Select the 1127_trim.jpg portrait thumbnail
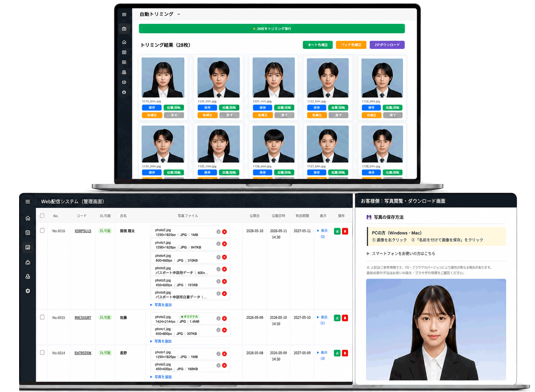The width and height of the screenshot is (535, 392). coord(328,144)
